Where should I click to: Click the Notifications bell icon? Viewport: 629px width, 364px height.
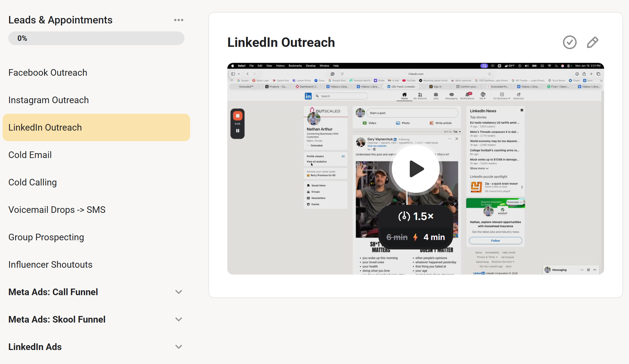(x=467, y=95)
